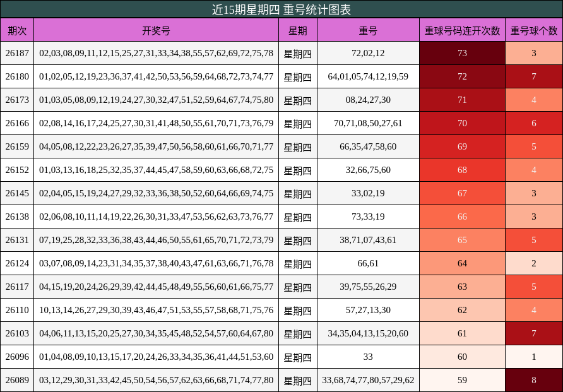Select period number 26145

17,193
